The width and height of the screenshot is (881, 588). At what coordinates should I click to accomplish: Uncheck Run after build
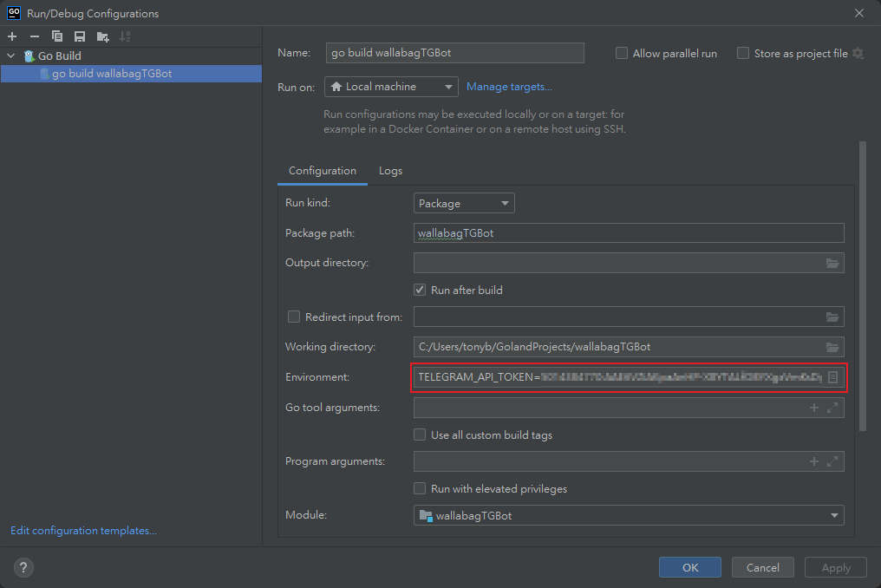(x=421, y=290)
